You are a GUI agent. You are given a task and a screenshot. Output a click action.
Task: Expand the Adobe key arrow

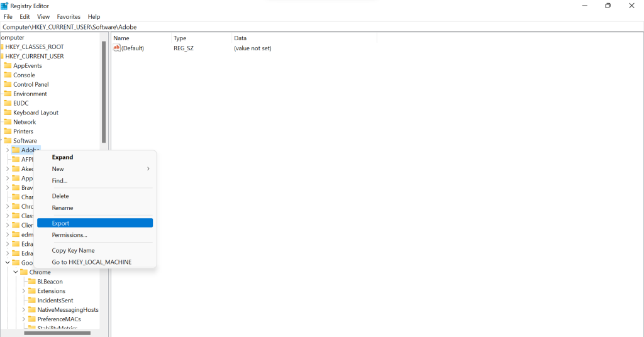click(8, 150)
